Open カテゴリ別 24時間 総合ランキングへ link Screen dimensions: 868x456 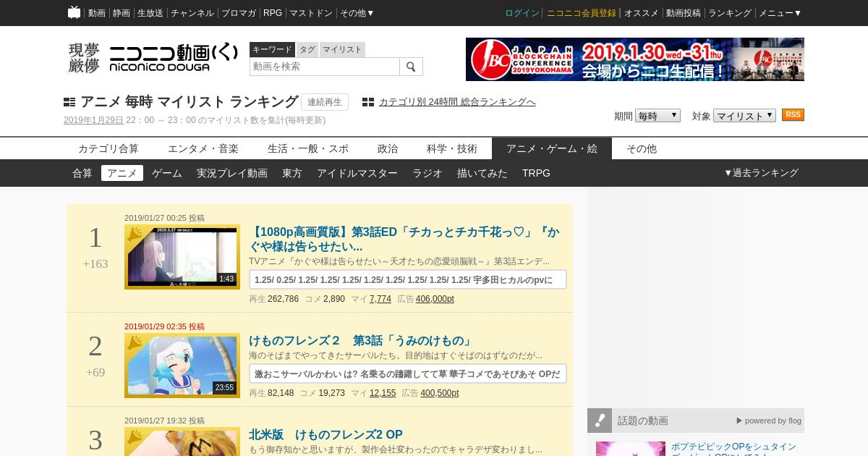pos(457,102)
